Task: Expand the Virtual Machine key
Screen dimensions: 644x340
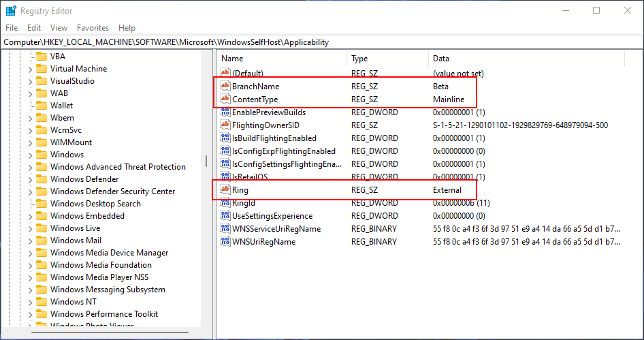Action: click(30, 69)
